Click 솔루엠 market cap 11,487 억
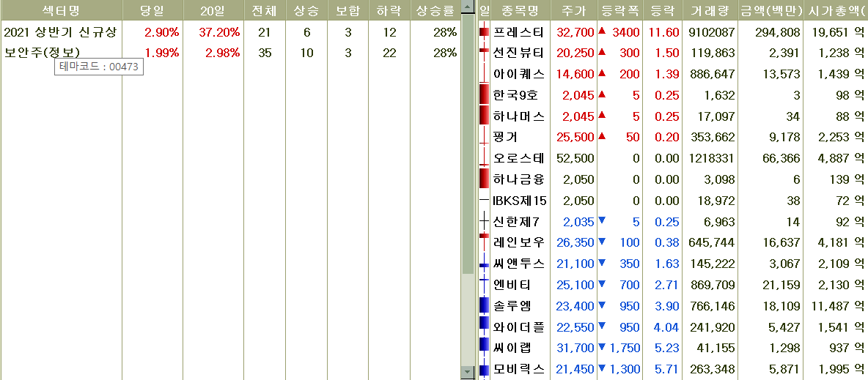Viewport: 868px width, 380px height. [838, 306]
